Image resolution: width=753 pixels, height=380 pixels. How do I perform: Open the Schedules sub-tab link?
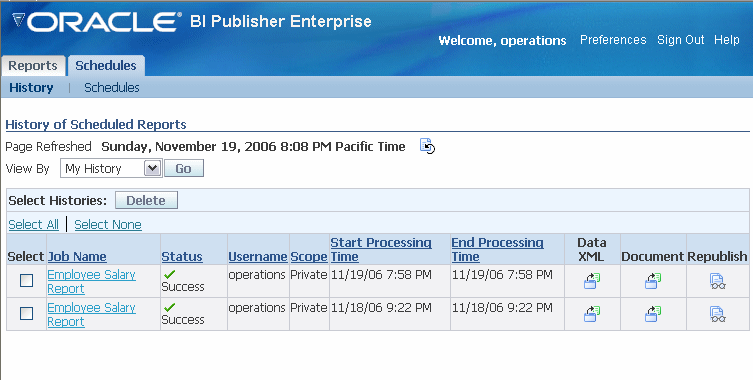tap(112, 87)
